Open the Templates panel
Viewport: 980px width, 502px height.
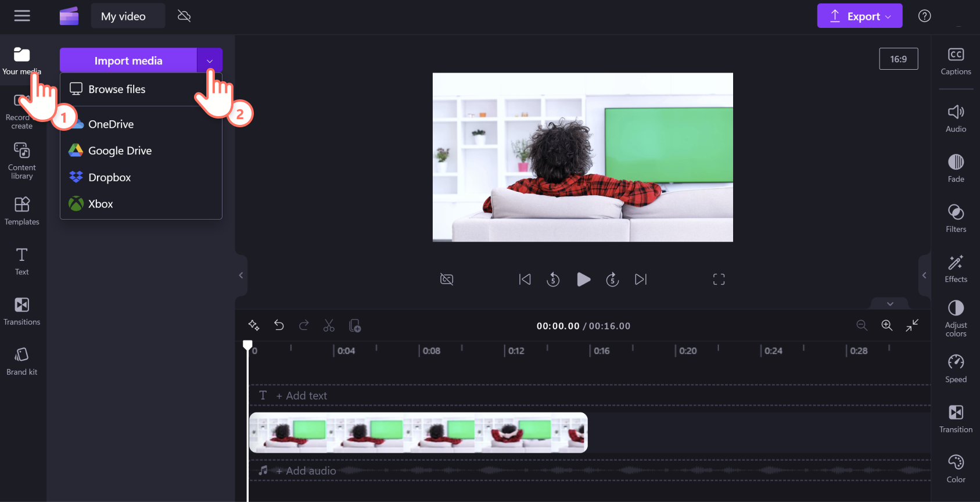pos(22,211)
